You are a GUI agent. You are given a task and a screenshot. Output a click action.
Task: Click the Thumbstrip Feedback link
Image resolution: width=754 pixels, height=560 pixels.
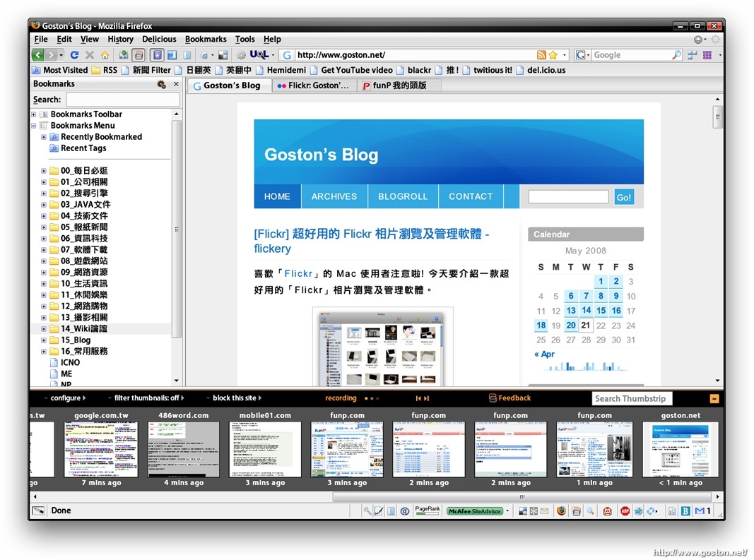[x=510, y=398]
